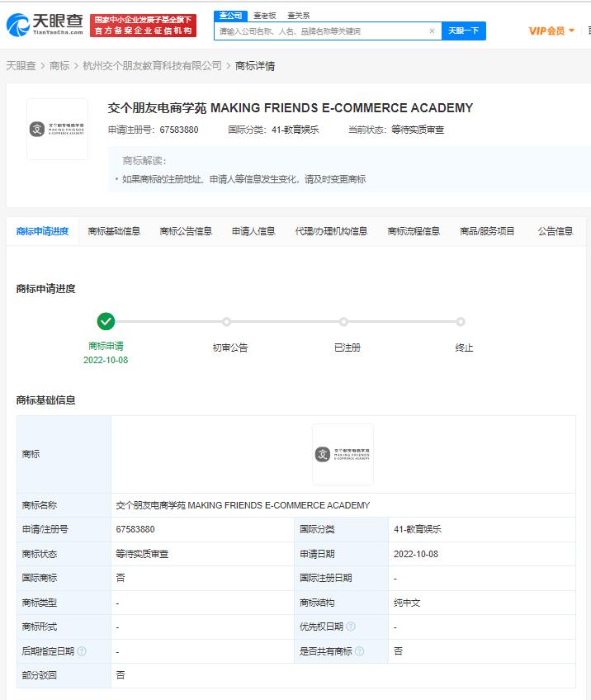The width and height of the screenshot is (591, 700).
Task: Switch to the 商标基础信息 tab
Action: tap(114, 231)
